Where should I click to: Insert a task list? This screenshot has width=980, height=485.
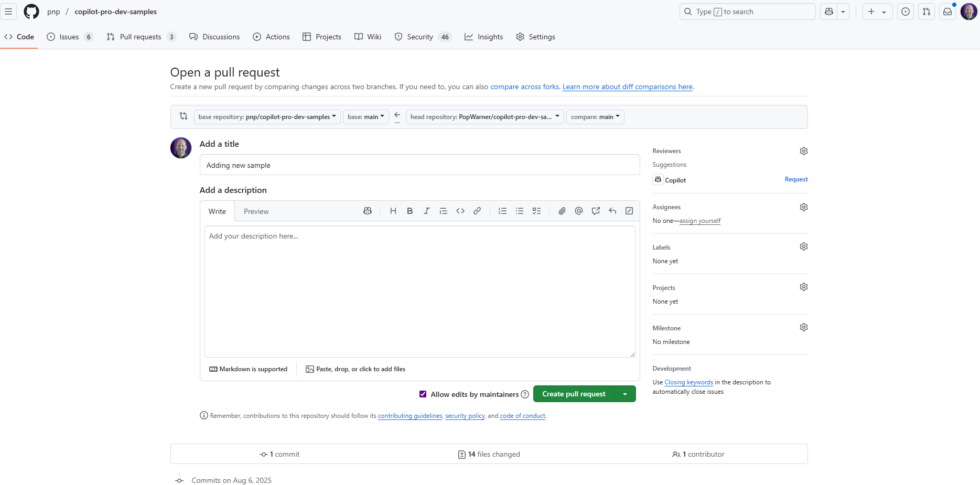[536, 211]
